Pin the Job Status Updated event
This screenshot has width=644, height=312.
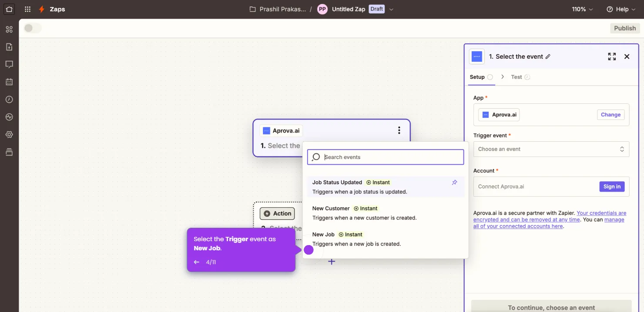point(454,182)
